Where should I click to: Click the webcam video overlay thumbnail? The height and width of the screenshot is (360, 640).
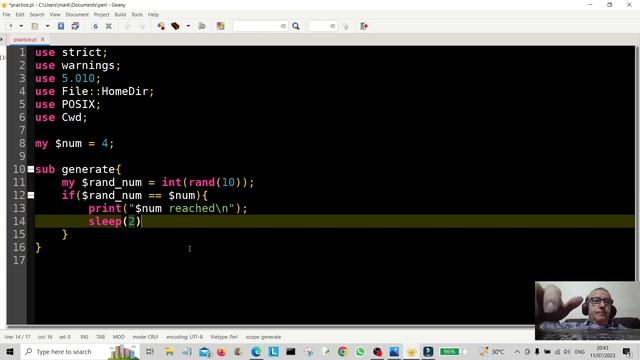(x=587, y=311)
